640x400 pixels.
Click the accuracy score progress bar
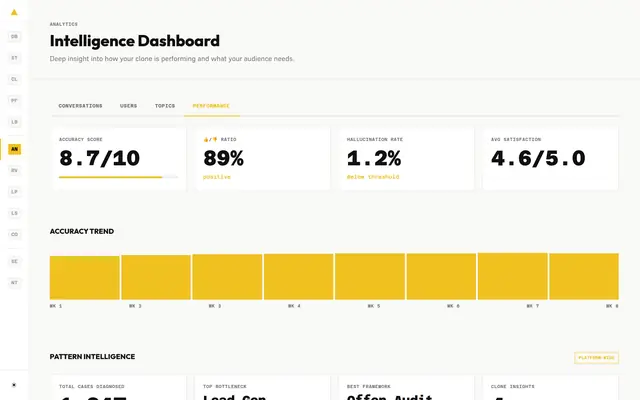(x=118, y=177)
